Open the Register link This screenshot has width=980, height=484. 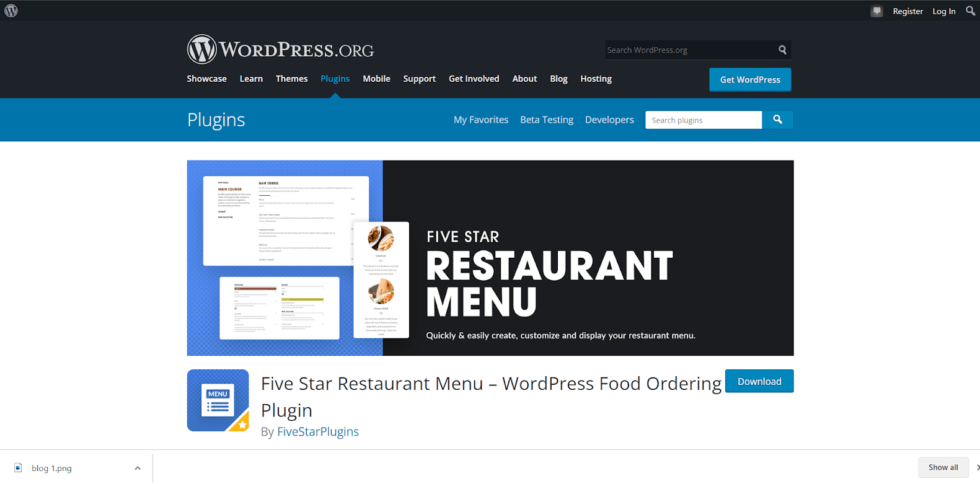tap(907, 11)
